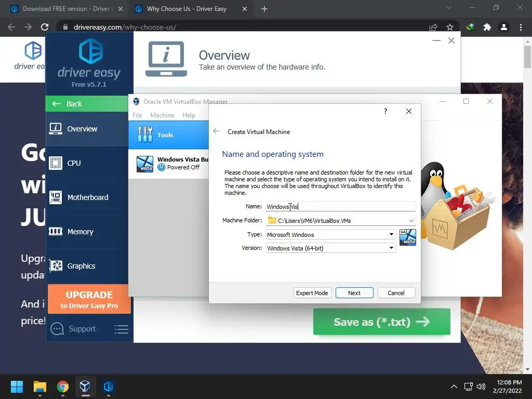
Task: Show Memory details in Driver Easy
Action: pyautogui.click(x=87, y=232)
